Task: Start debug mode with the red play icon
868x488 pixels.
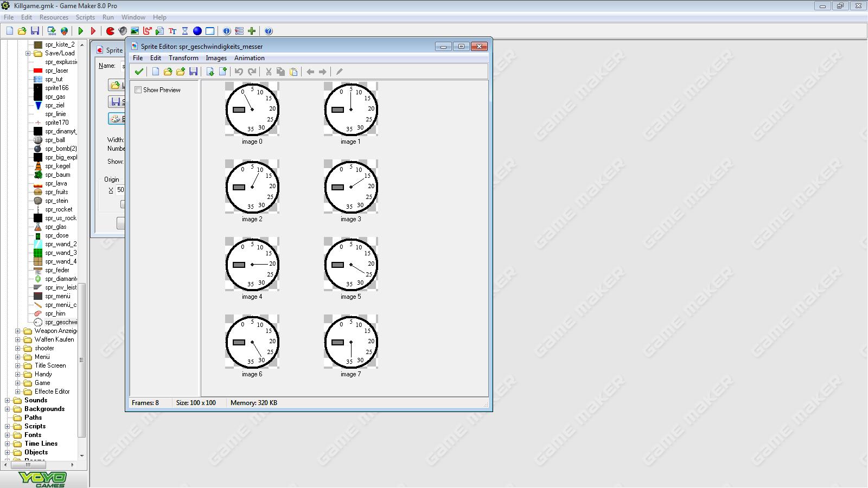Action: click(93, 31)
